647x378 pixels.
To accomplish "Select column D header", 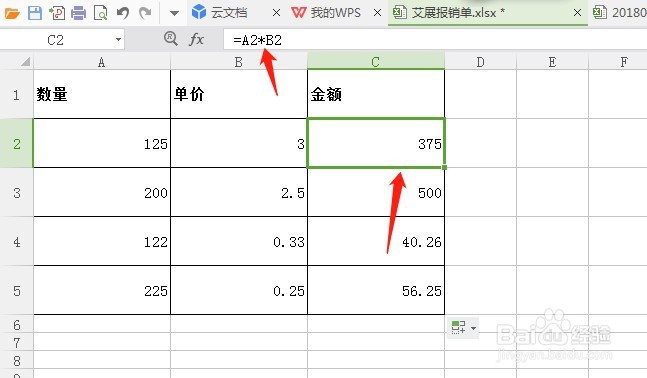I will [480, 62].
